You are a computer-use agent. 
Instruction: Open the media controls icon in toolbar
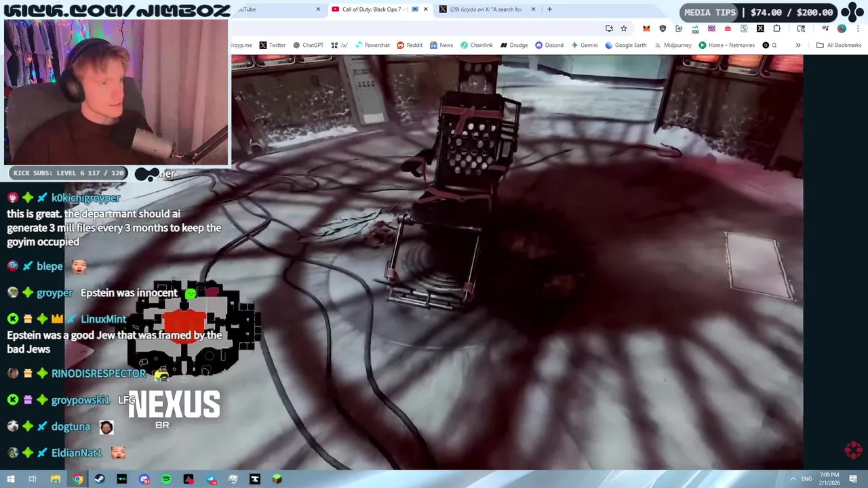(825, 28)
